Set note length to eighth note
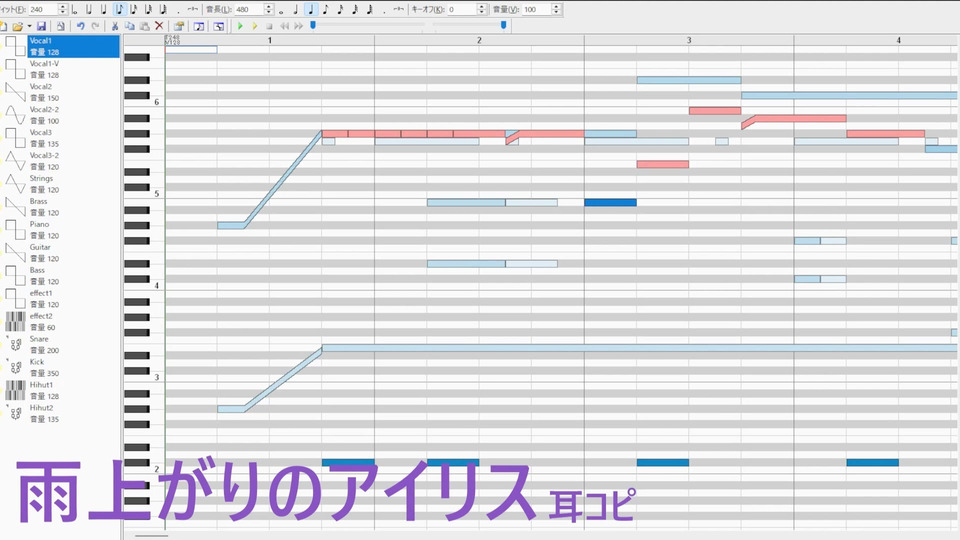960x540 pixels. point(326,9)
